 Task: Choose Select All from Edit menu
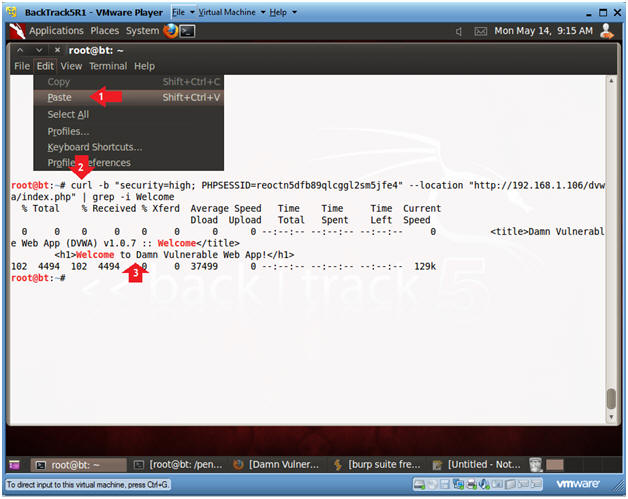[129, 115]
